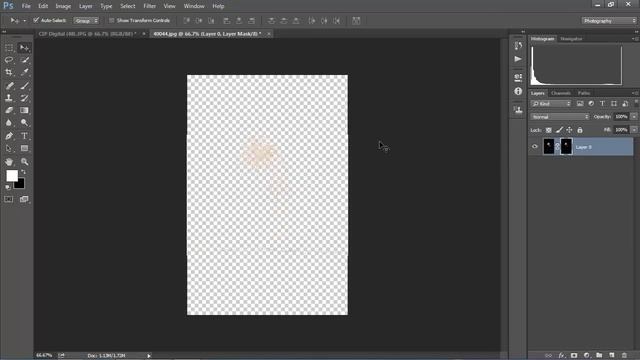Toggle the Auto-Select checkbox
640x360 pixels.
36,20
